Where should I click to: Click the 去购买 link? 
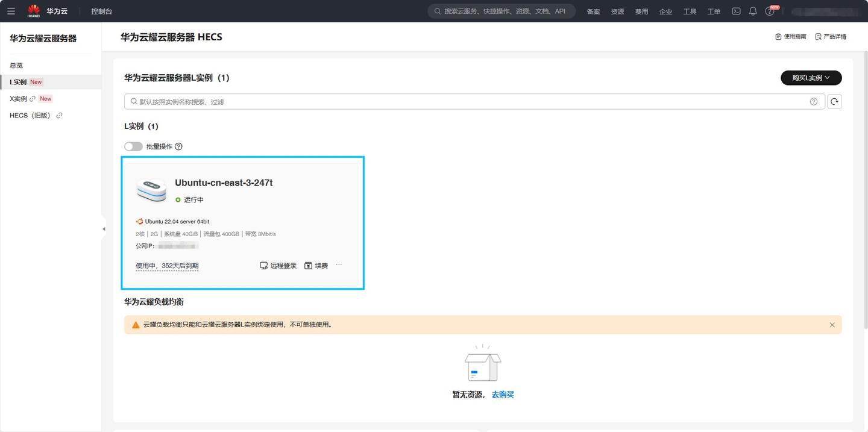503,395
